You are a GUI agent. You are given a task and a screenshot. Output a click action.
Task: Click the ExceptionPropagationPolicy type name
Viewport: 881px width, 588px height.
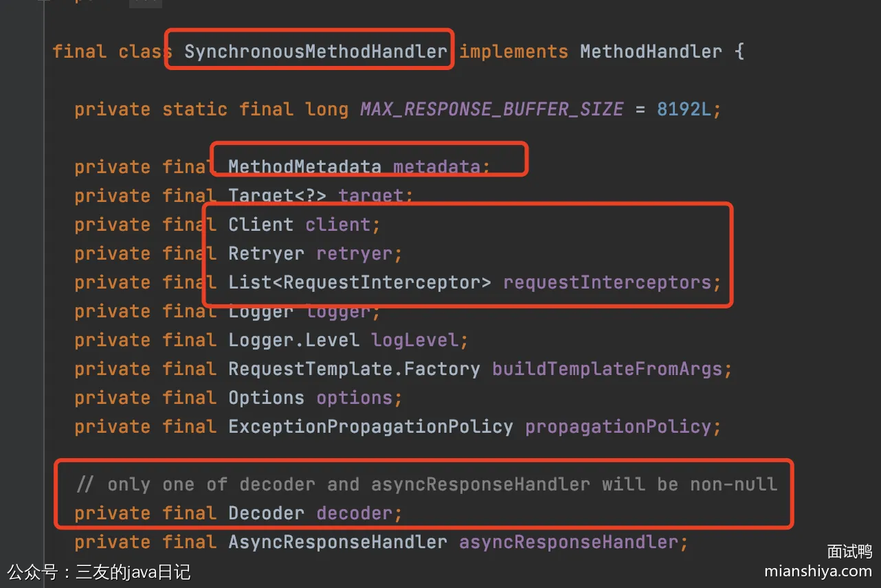click(370, 427)
